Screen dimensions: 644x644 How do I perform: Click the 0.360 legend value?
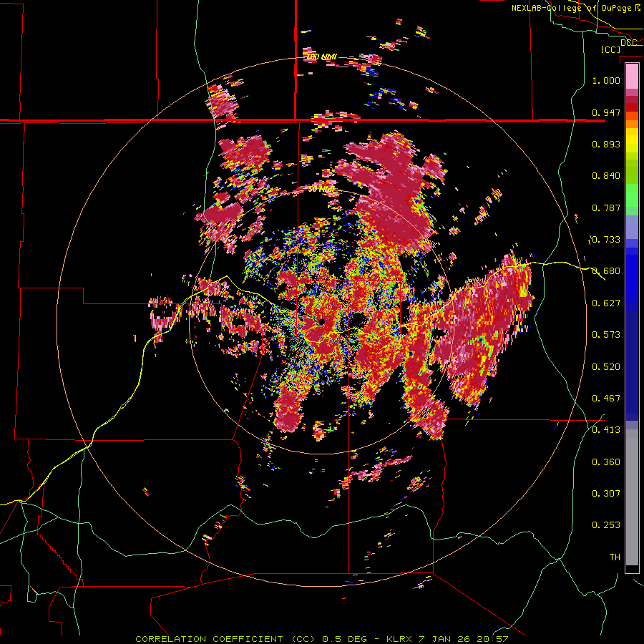coord(606,462)
